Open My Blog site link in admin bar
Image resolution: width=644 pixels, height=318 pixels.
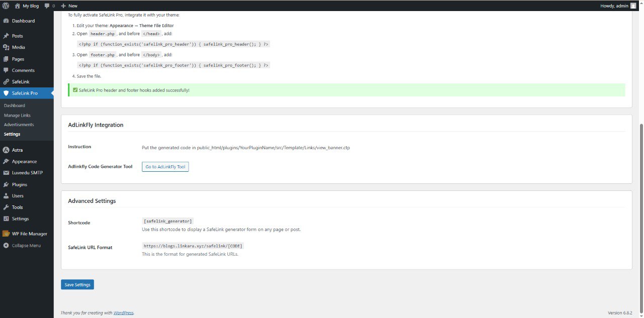pos(26,6)
